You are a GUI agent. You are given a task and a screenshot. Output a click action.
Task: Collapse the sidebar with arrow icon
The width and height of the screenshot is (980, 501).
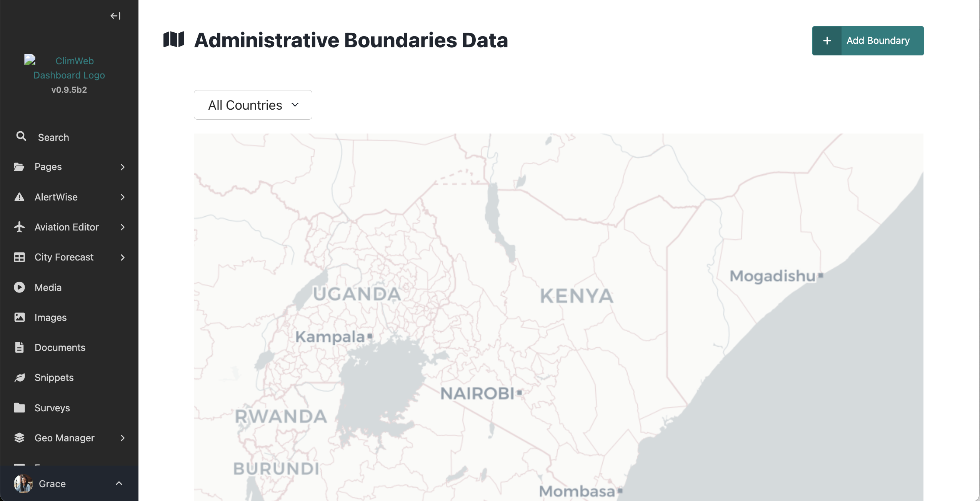(115, 16)
